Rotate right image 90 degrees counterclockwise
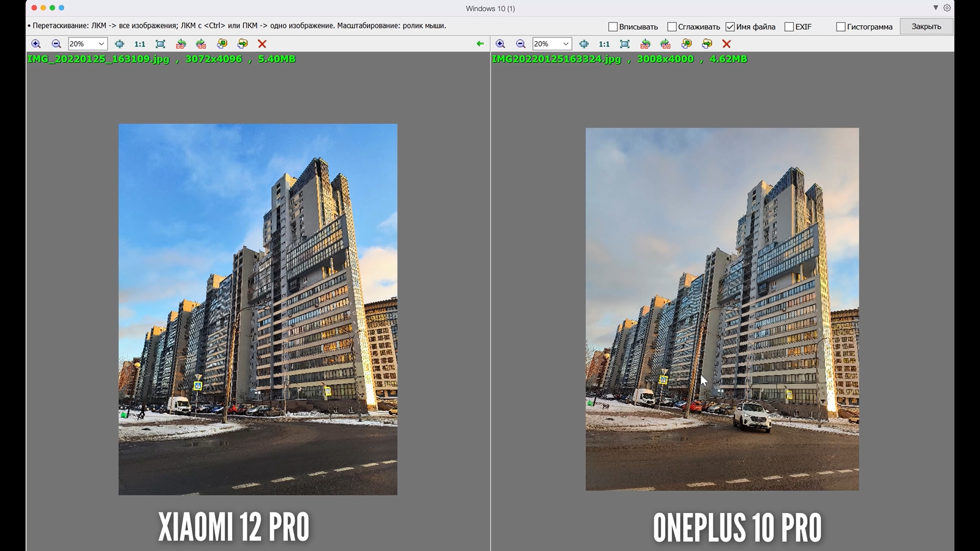This screenshot has width=980, height=551. 645,44
